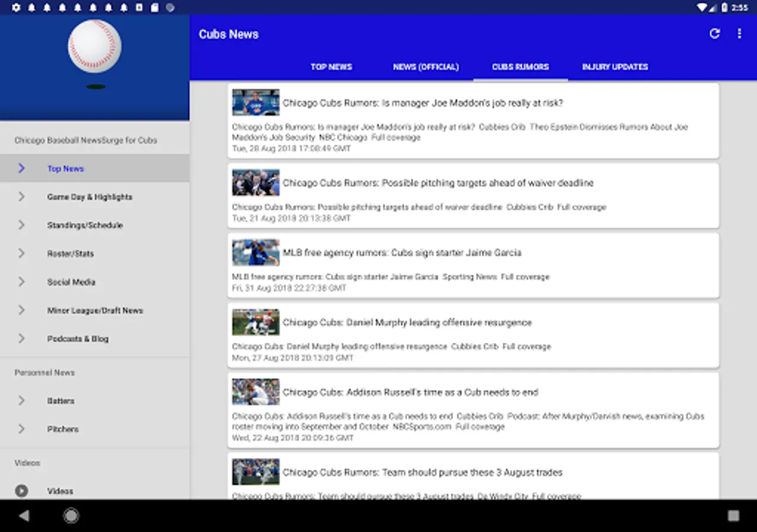Tap date Tue, 21 Aug 2018 20:13:38 GMT
The width and height of the screenshot is (757, 532).
coord(291,218)
